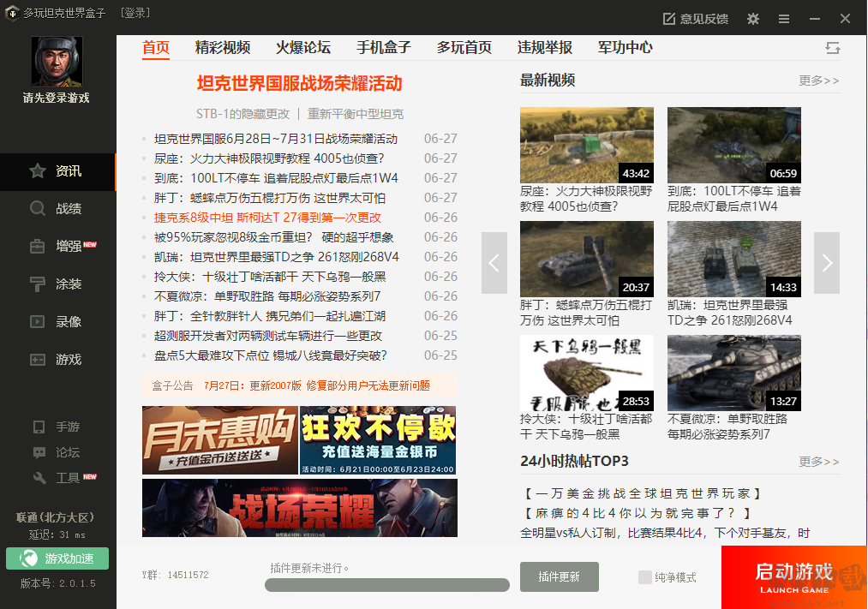Viewport: 868px width, 609px height.
Task: Open news 尿座:火力大神极限视野教程
Action: (x=269, y=158)
